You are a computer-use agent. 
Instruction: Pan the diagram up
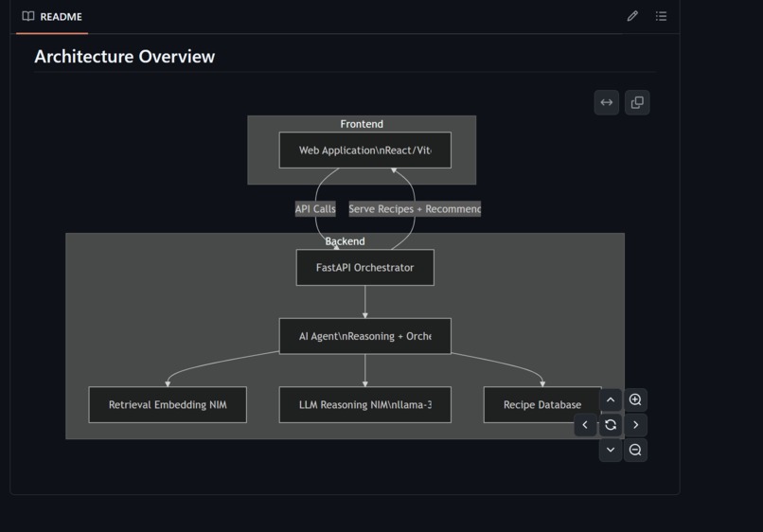(x=611, y=400)
